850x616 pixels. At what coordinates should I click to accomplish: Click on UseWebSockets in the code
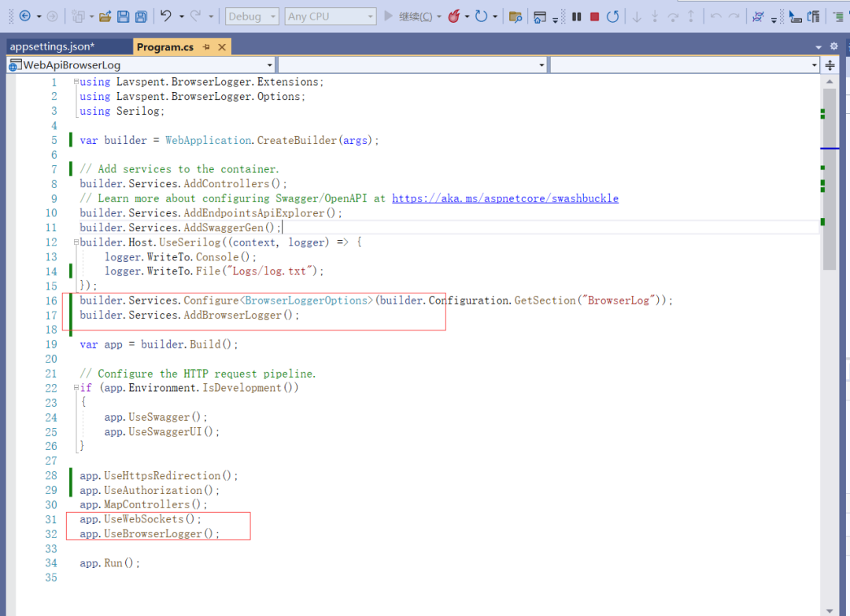tap(144, 519)
